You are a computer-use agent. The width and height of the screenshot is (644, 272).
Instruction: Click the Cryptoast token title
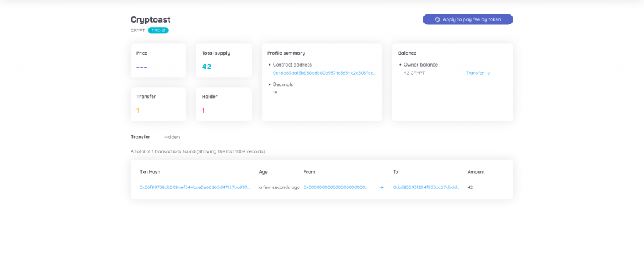[x=150, y=19]
